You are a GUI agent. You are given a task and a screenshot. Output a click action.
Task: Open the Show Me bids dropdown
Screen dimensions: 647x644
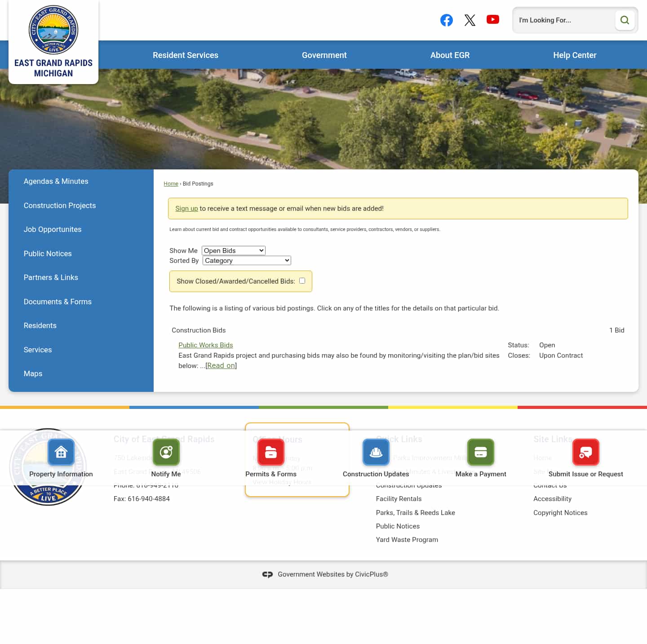tap(233, 250)
